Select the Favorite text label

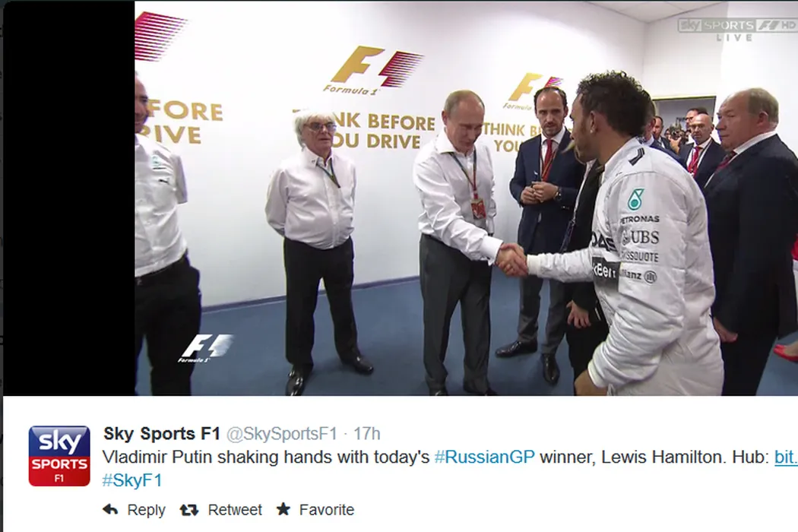[x=326, y=510]
